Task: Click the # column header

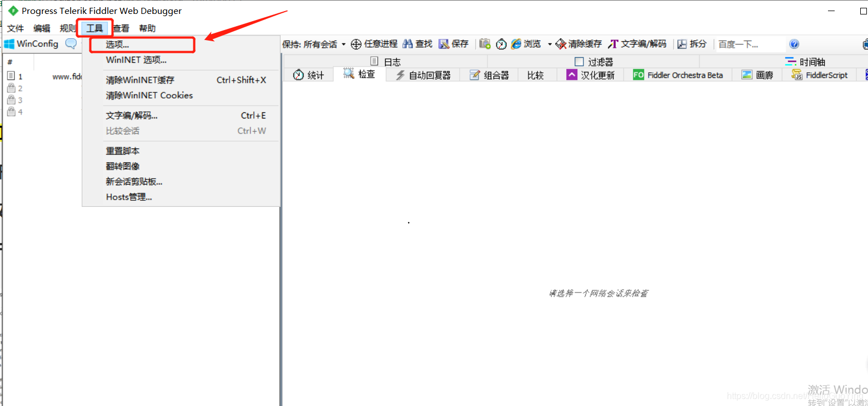Action: pyautogui.click(x=18, y=62)
